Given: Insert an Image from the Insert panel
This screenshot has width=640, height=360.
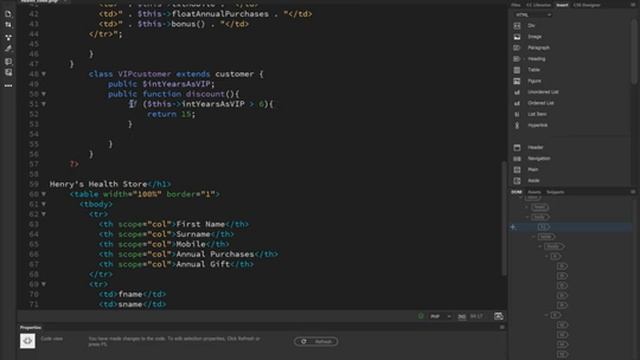Looking at the screenshot, I should pyautogui.click(x=534, y=37).
